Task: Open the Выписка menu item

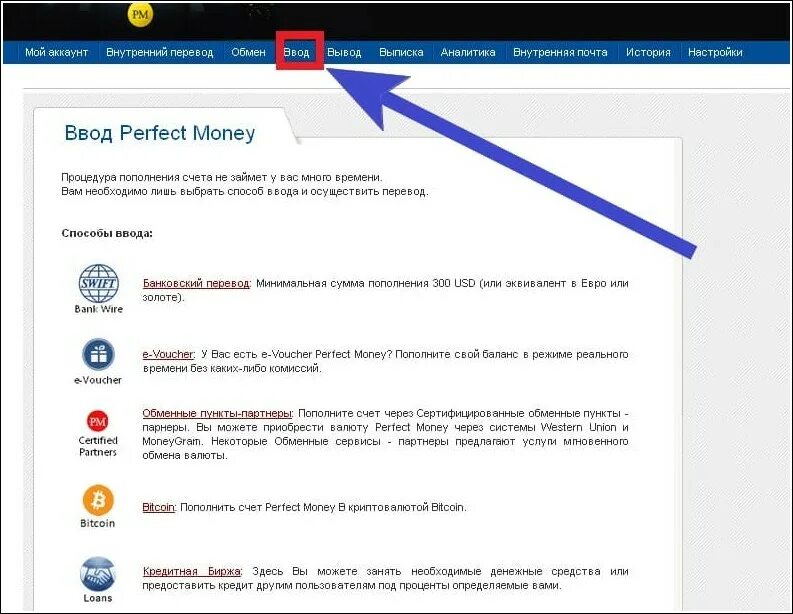Action: point(401,52)
